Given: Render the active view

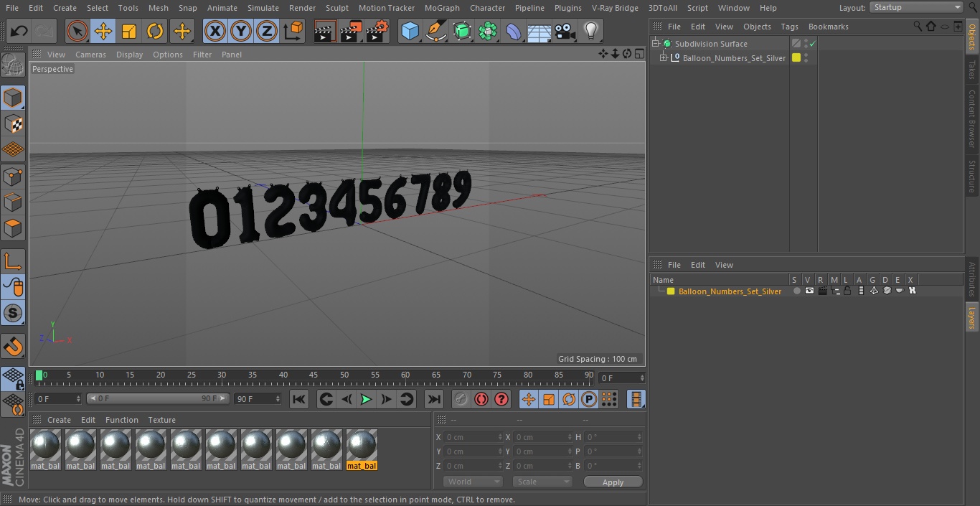Looking at the screenshot, I should [325, 31].
